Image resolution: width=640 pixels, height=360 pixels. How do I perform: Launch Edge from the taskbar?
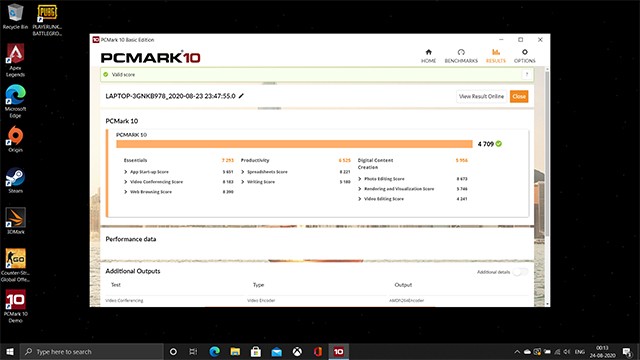[214, 351]
